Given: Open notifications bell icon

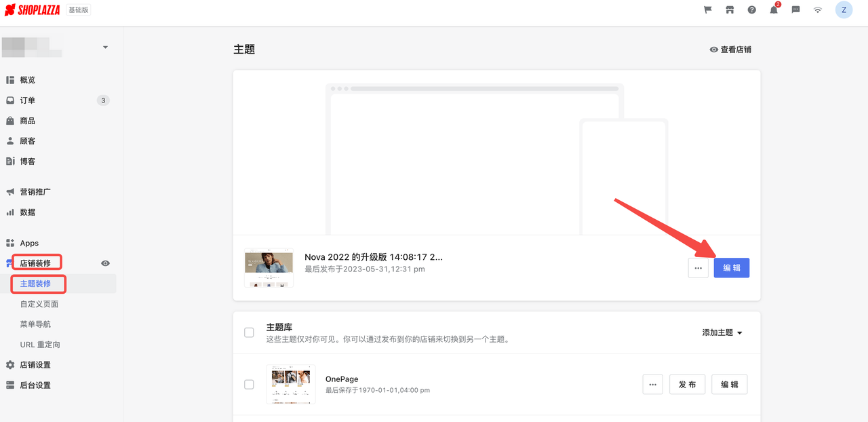Looking at the screenshot, I should (x=774, y=10).
